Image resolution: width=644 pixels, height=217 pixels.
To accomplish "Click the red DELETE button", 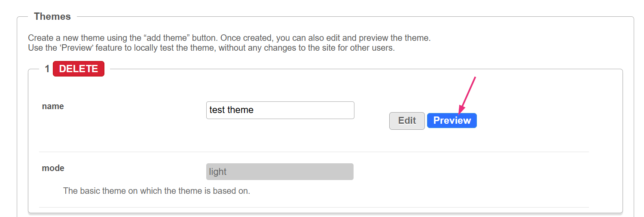I will coord(79,69).
